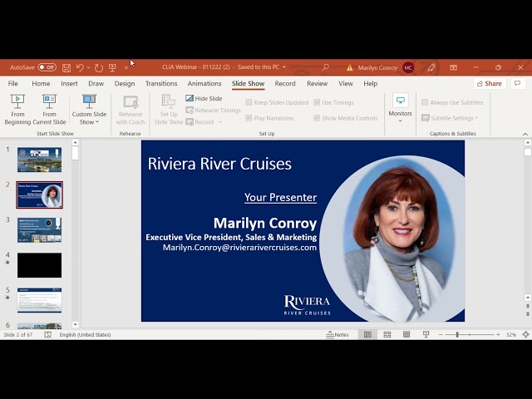The image size is (532, 399).
Task: Select slide 5 thumbnail
Action: point(39,300)
